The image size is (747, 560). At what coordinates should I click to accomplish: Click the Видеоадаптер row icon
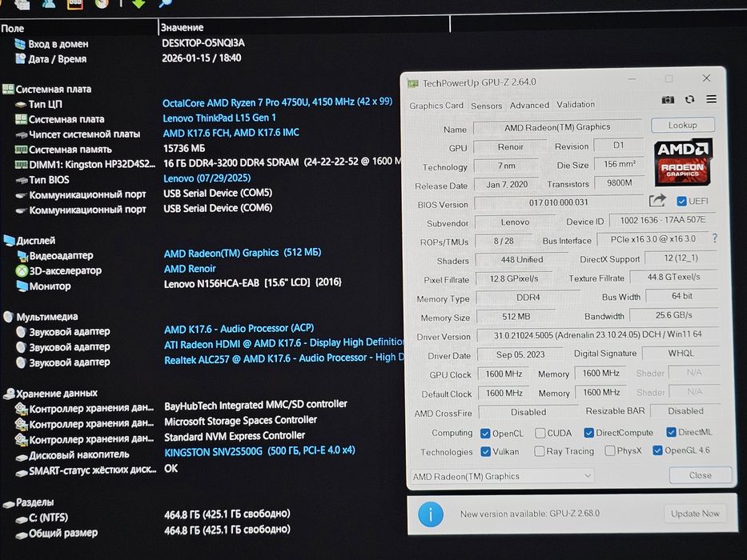22,256
